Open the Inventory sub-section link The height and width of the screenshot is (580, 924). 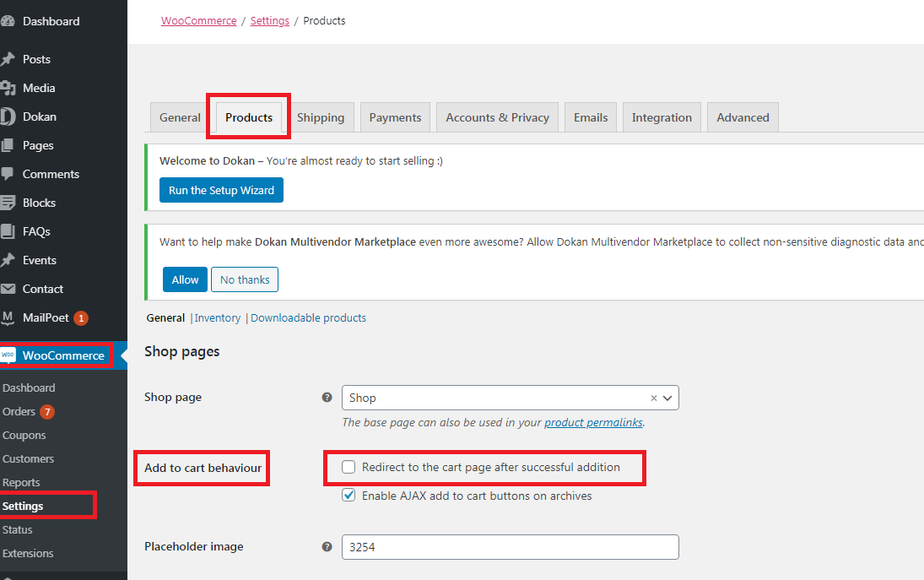tap(218, 317)
